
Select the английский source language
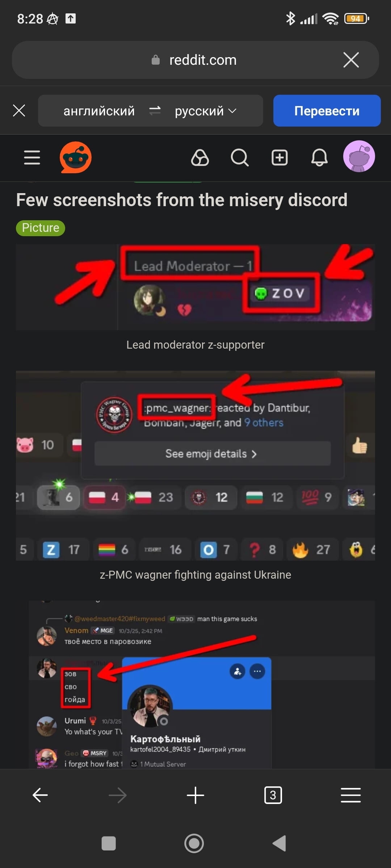click(x=99, y=111)
